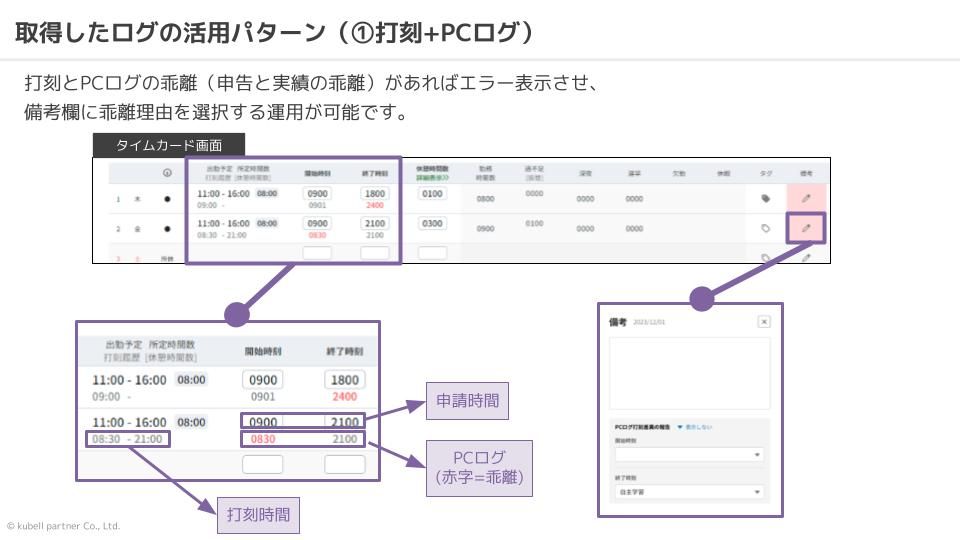Click the 1800 end input in top table row 1
Image resolution: width=960 pixels, height=540 pixels.
(x=375, y=193)
